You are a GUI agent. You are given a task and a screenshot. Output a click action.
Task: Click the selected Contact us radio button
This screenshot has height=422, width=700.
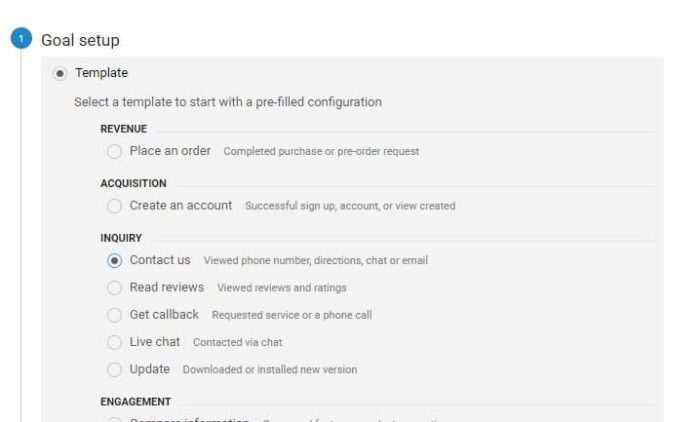tap(114, 260)
